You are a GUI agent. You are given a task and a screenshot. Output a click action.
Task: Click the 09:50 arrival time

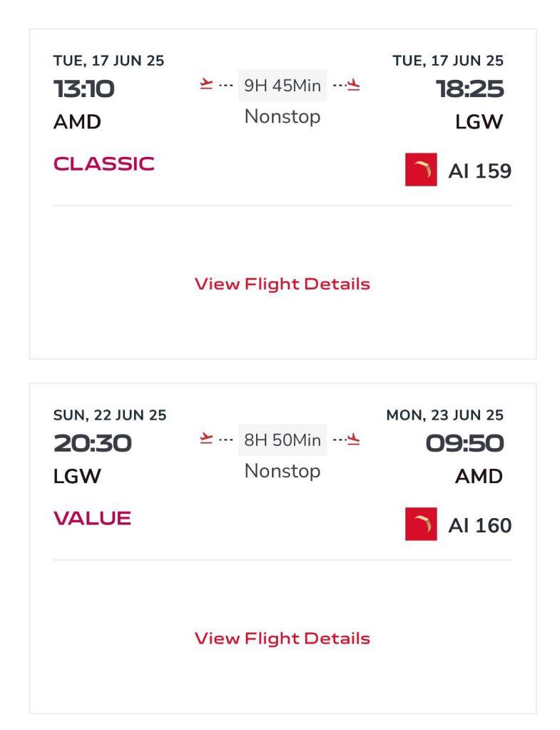pyautogui.click(x=464, y=444)
